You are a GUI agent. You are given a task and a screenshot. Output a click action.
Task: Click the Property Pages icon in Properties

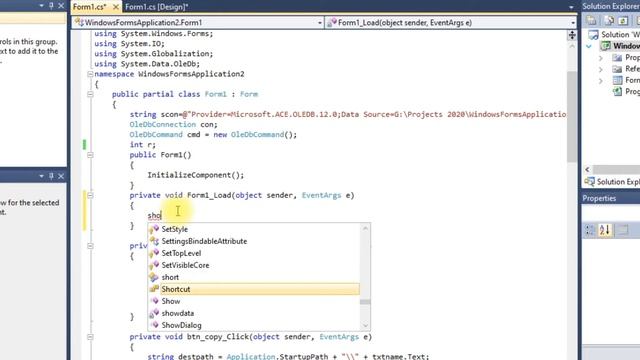tap(622, 230)
